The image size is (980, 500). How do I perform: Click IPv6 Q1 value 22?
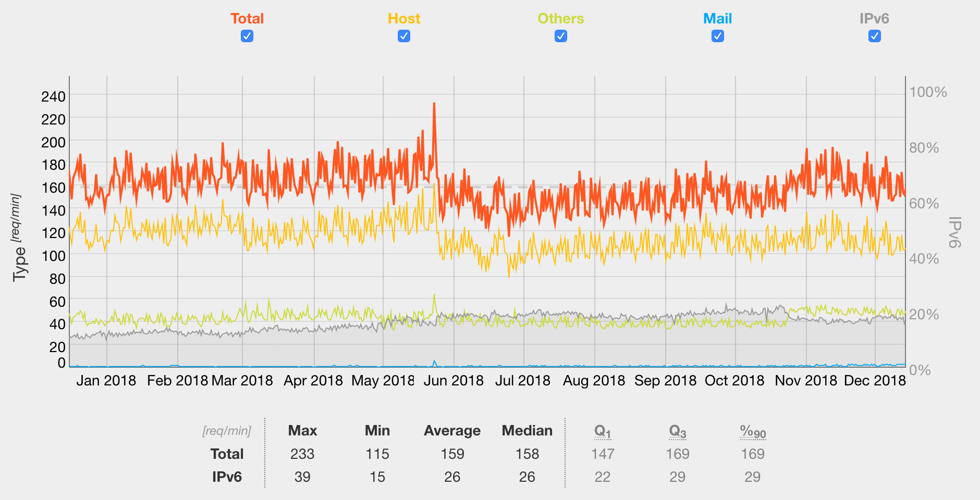pos(603,477)
